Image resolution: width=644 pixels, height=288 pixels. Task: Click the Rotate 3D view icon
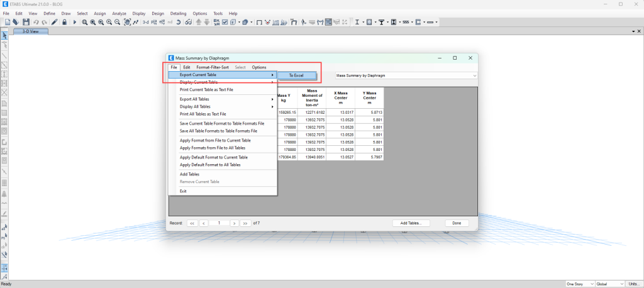pyautogui.click(x=178, y=22)
